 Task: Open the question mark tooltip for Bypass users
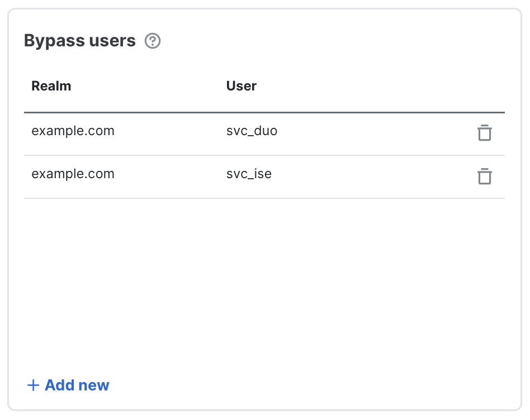click(x=152, y=41)
